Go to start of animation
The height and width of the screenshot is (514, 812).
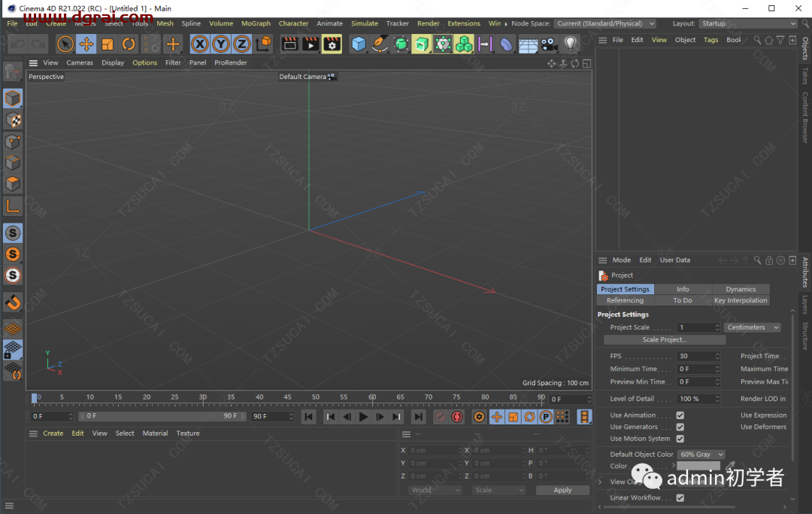pyautogui.click(x=309, y=417)
